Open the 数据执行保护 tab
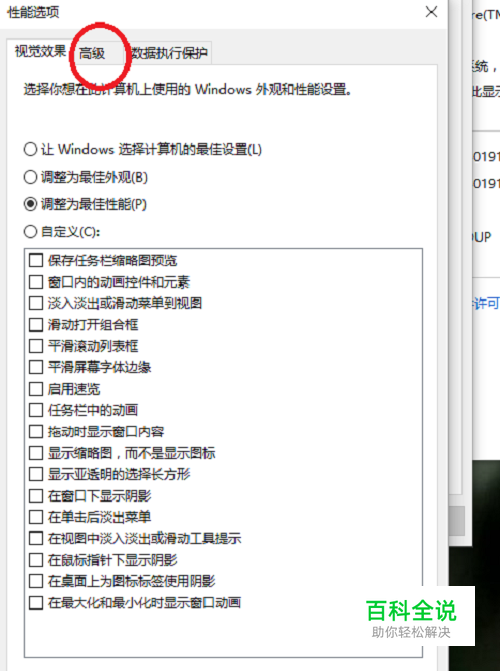500x671 pixels. [168, 53]
